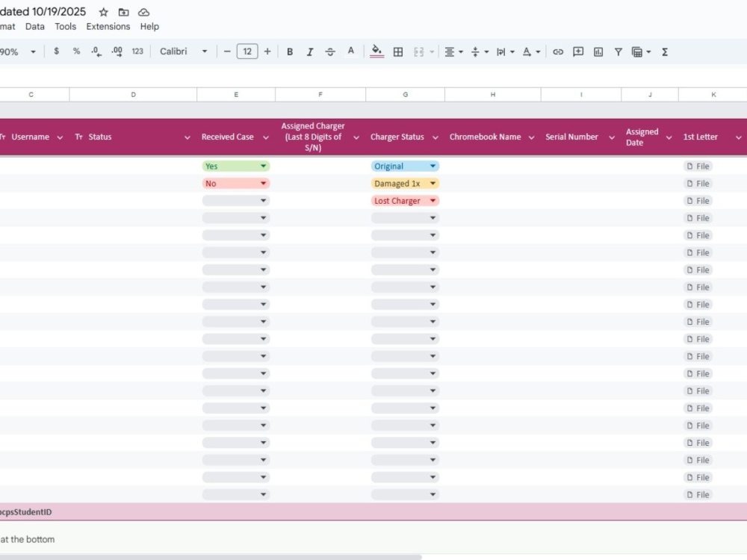Open the Damaged 1x chip
The width and height of the screenshot is (747, 560).
[x=405, y=184]
